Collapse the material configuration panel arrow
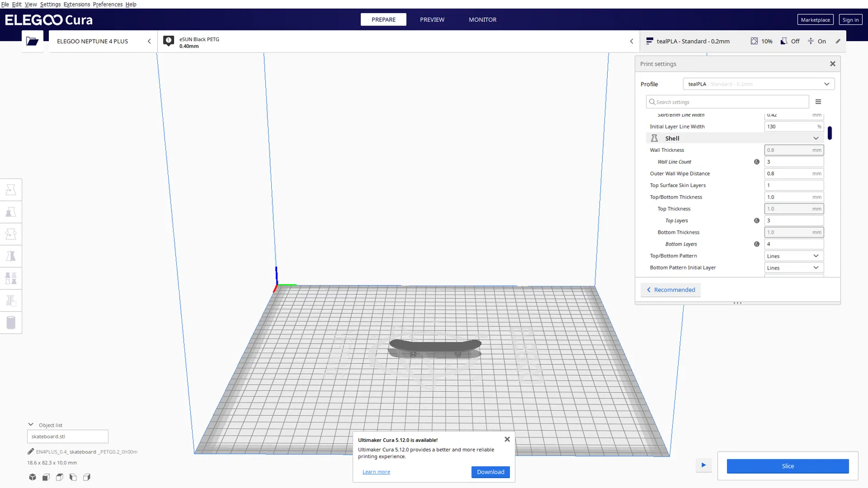Screen dimensions: 868x488 [x=631, y=41]
